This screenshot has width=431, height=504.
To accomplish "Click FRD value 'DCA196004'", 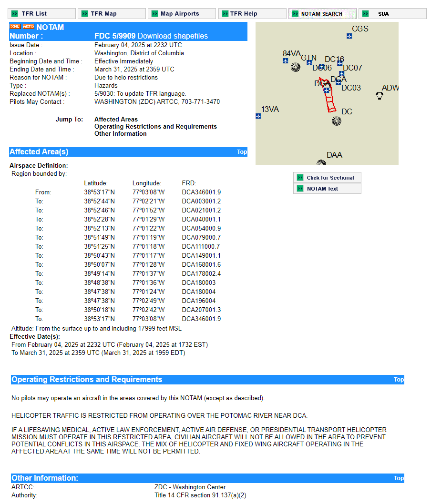I will tap(199, 301).
